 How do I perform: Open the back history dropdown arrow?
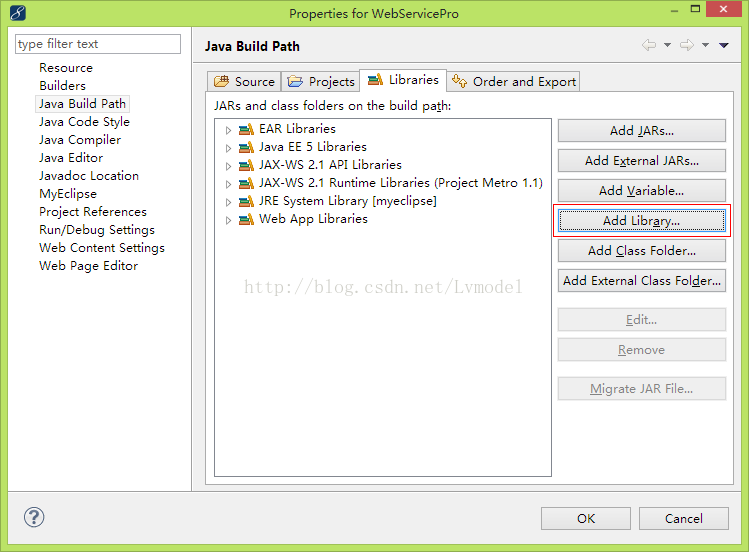click(667, 45)
